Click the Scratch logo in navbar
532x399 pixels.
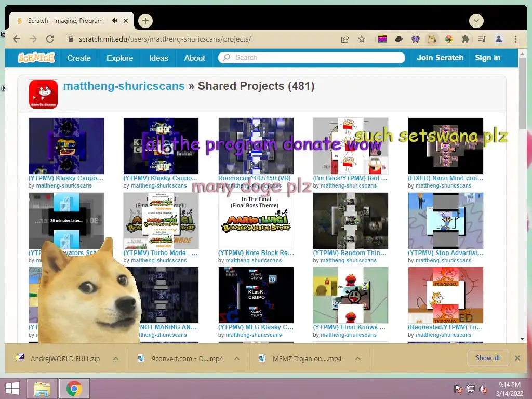click(x=36, y=58)
